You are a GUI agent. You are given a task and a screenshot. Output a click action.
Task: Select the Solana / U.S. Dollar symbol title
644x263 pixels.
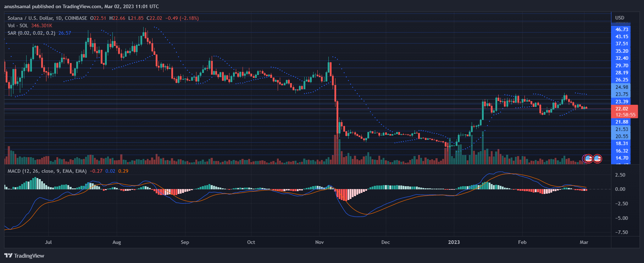(48, 18)
